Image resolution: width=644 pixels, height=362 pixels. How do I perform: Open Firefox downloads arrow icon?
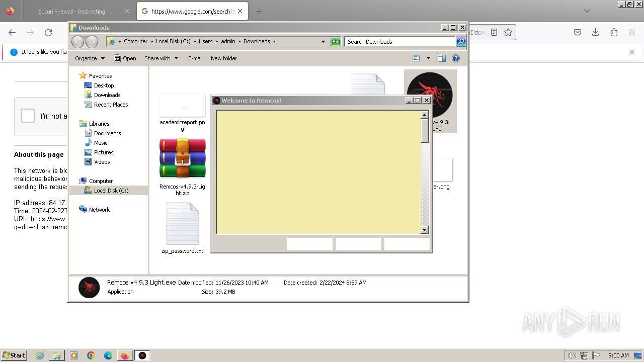[596, 32]
